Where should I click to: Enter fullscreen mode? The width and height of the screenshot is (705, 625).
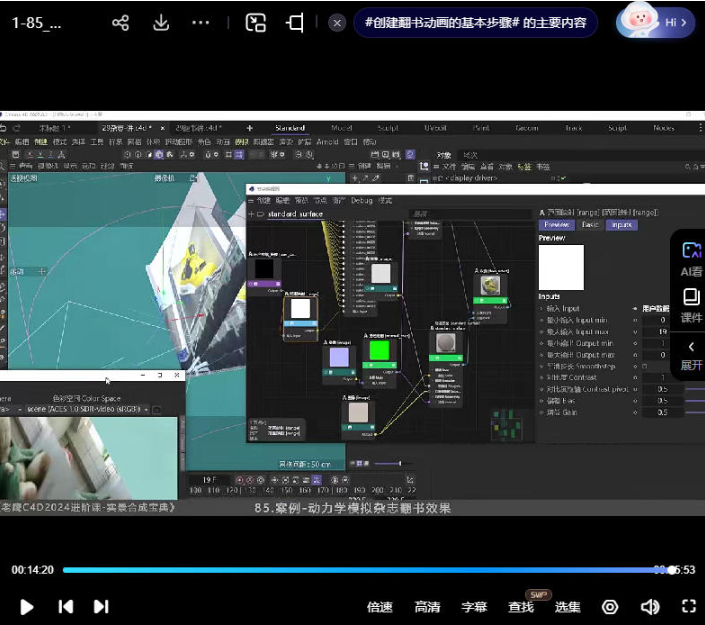tap(688, 606)
